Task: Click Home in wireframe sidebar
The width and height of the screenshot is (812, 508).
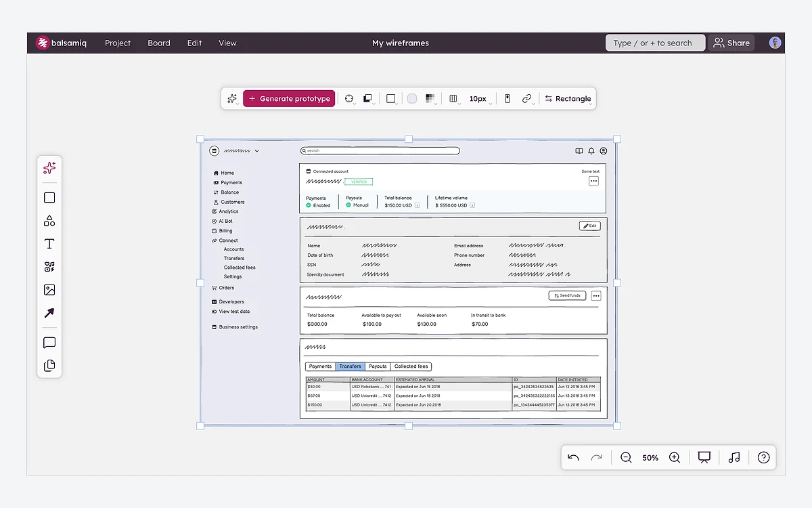Action: click(x=224, y=173)
